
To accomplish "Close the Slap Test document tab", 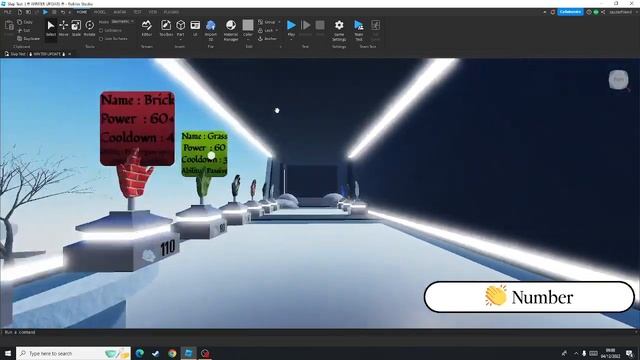I will 70,54.
